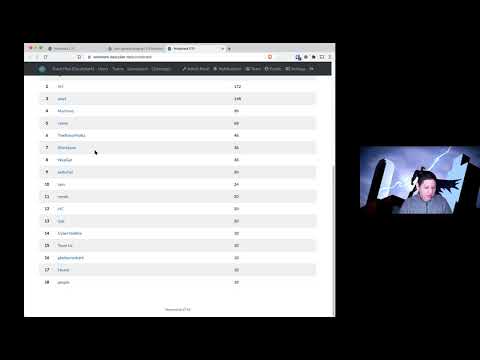Open the team link in rank 3 row
Screen dimensions: 480x360
pyautogui.click(x=62, y=99)
